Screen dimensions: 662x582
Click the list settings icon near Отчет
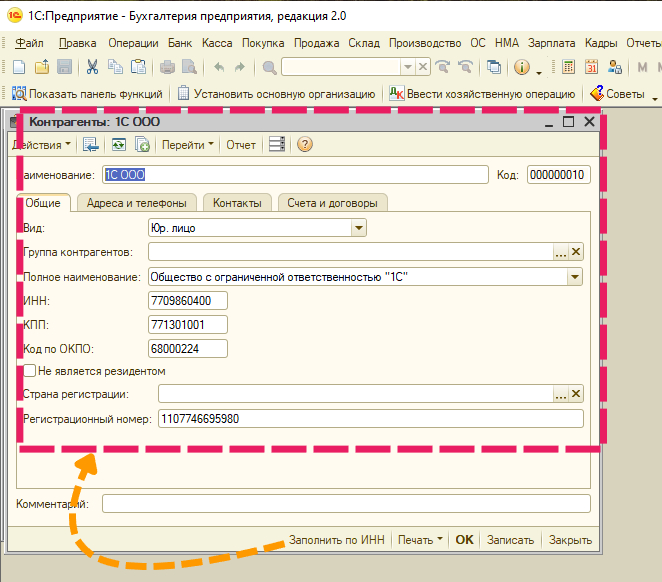277,144
